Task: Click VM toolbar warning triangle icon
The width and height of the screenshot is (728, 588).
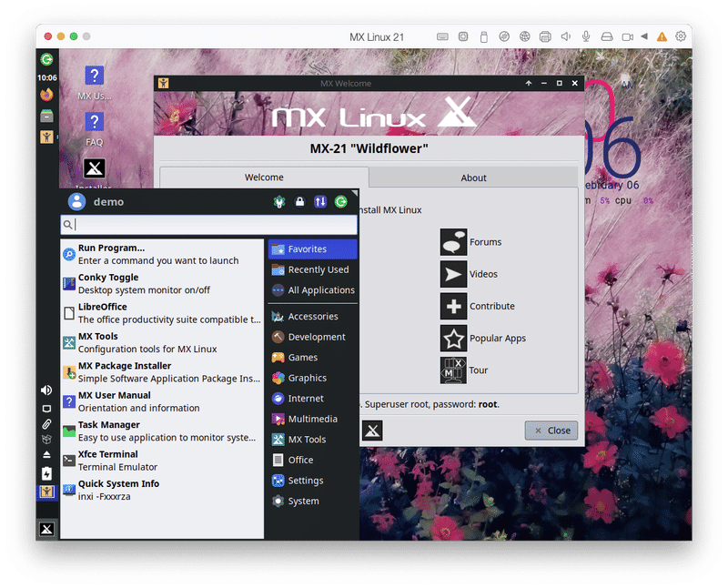Action: coord(662,36)
